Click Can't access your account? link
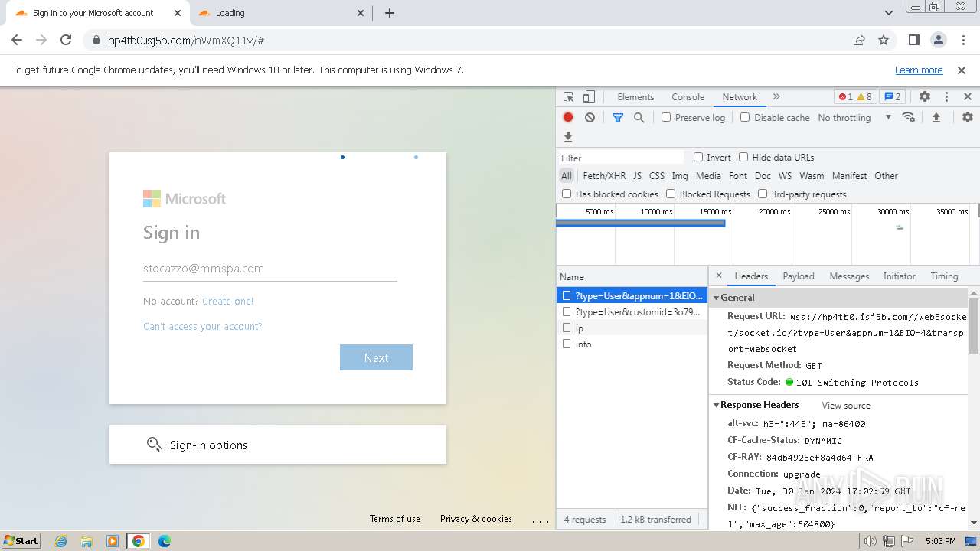This screenshot has height=551, width=980. [203, 326]
